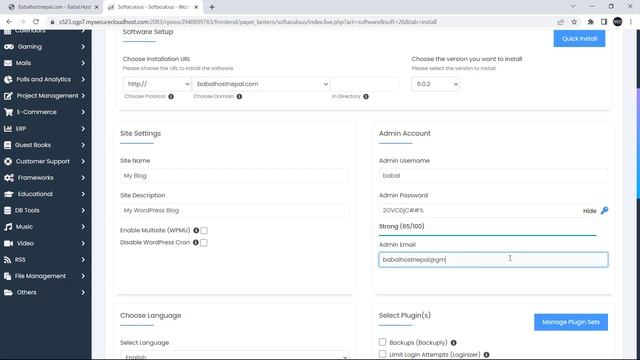Viewport: 640px width, 360px height.
Task: Expand the Others category arrow
Action: point(83,293)
